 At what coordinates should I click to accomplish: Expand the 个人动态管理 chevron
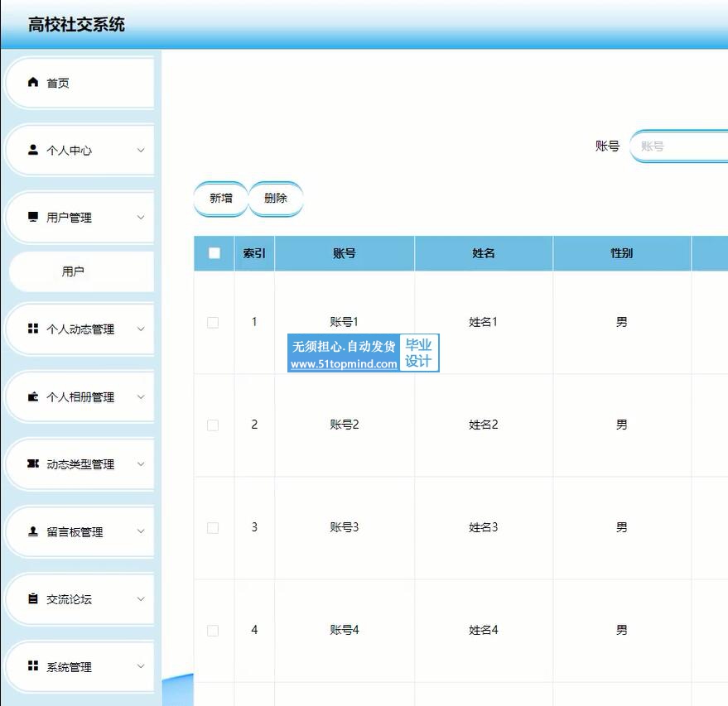pyautogui.click(x=141, y=329)
